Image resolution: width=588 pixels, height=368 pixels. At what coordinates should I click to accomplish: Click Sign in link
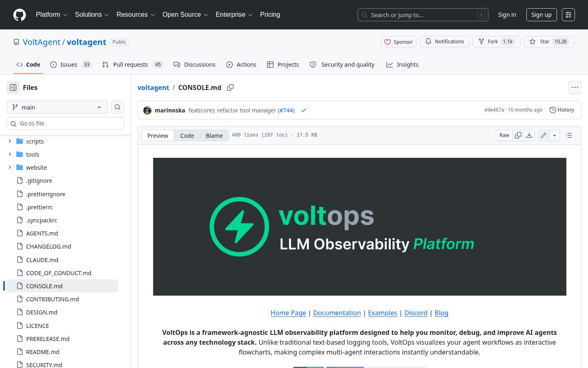click(507, 15)
